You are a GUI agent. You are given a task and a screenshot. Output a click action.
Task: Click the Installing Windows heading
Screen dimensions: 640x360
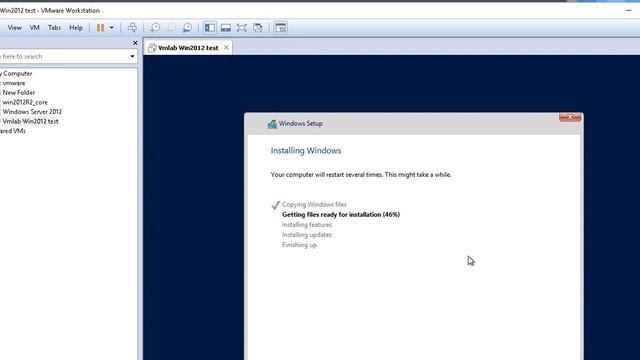pos(306,151)
